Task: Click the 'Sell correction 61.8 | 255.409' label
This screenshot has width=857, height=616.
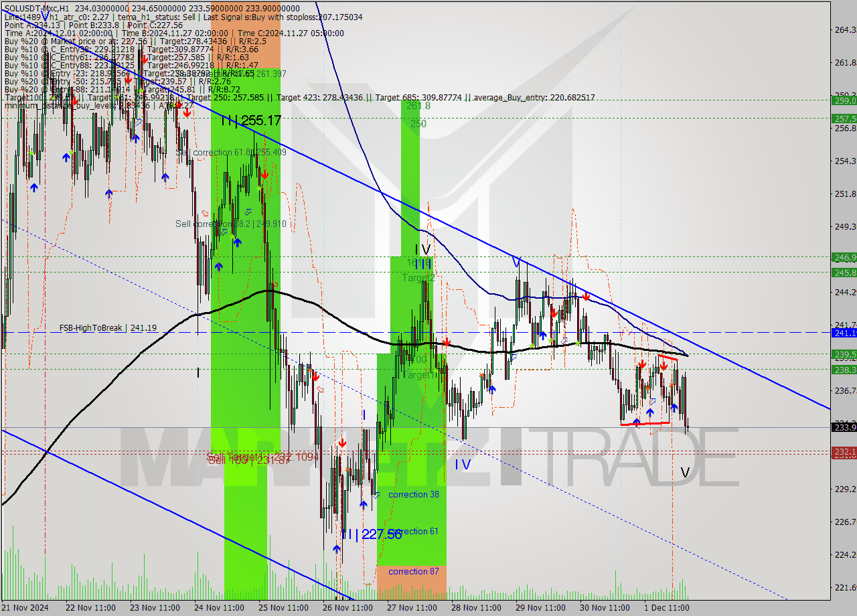Action: (231, 153)
